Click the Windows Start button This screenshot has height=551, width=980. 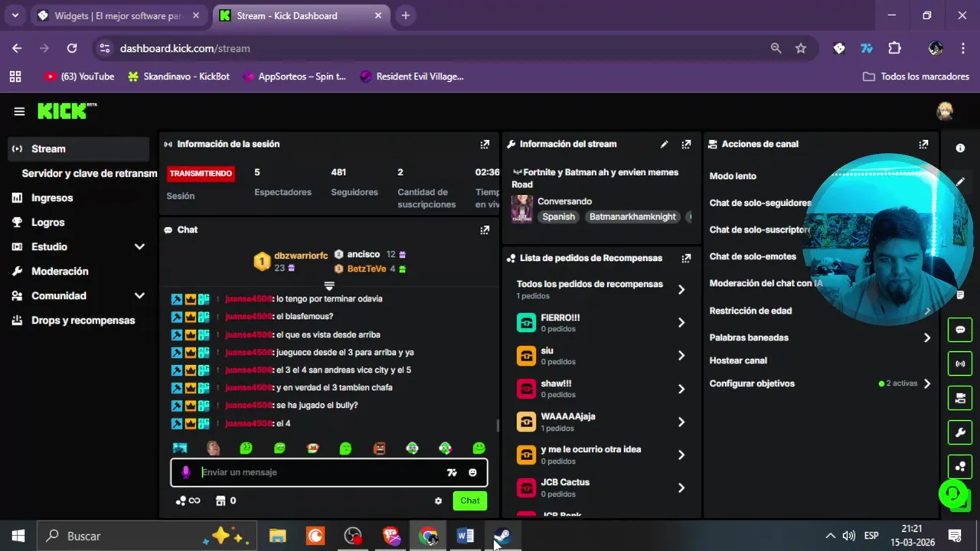pyautogui.click(x=18, y=536)
